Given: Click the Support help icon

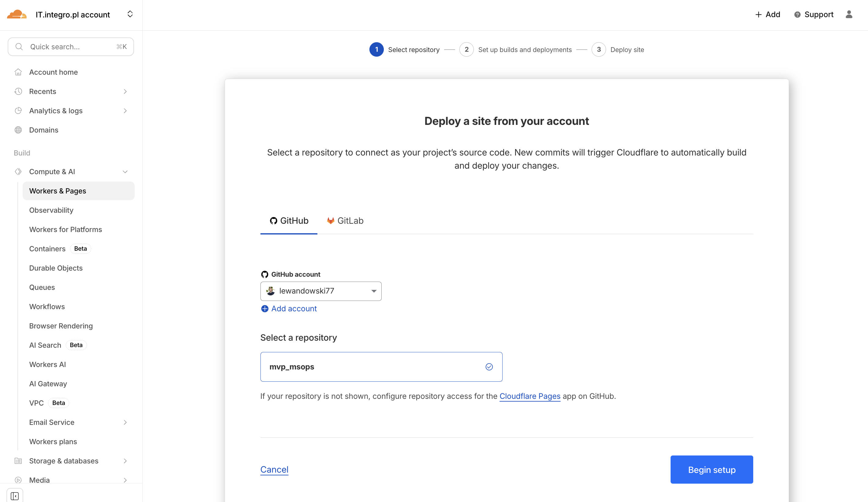Looking at the screenshot, I should tap(797, 14).
